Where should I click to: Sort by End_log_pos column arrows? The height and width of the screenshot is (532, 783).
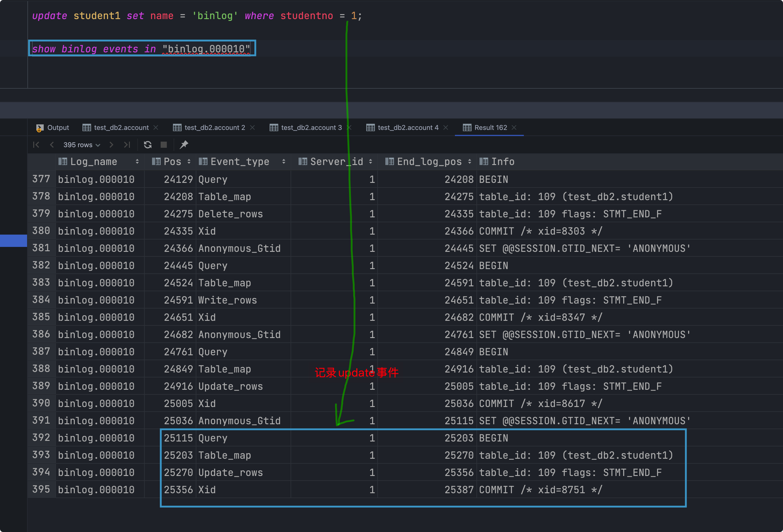470,162
